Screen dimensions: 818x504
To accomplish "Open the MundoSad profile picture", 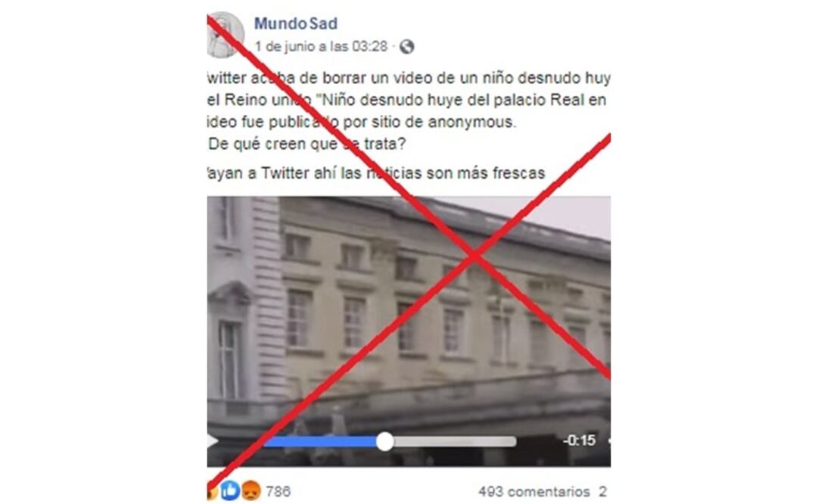I will [225, 35].
